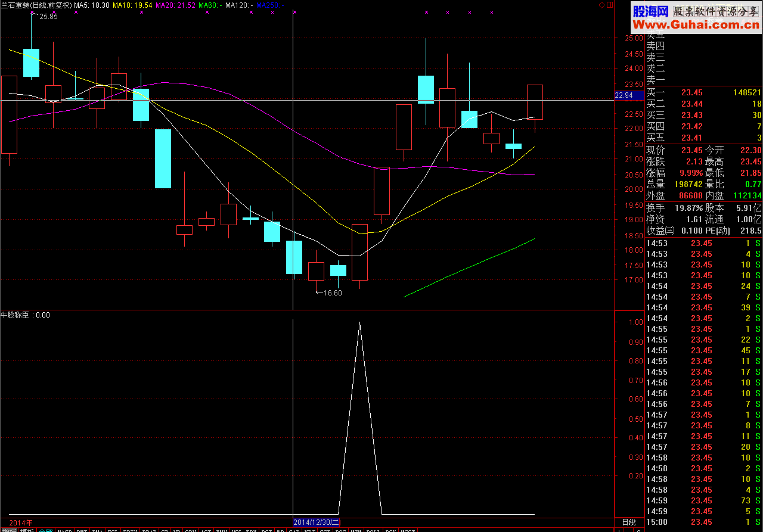Click the 25.00 price axis label
Image resolution: width=763 pixels, height=532 pixels.
click(x=632, y=38)
